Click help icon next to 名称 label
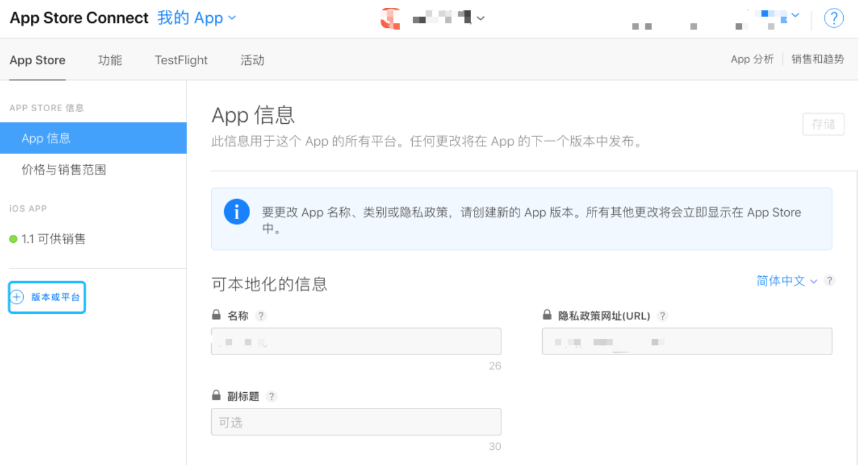The image size is (868, 465). [x=260, y=316]
